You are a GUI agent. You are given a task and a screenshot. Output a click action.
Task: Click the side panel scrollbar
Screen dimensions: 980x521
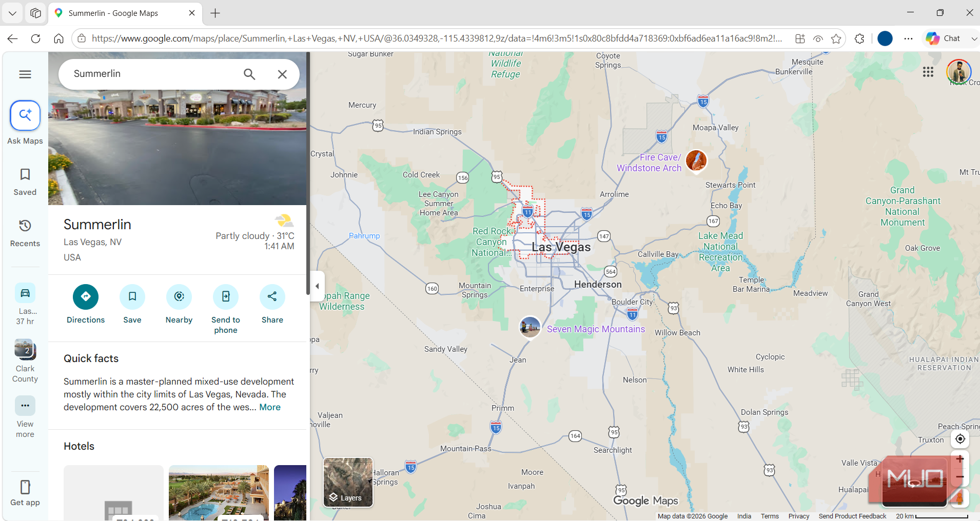point(308,173)
